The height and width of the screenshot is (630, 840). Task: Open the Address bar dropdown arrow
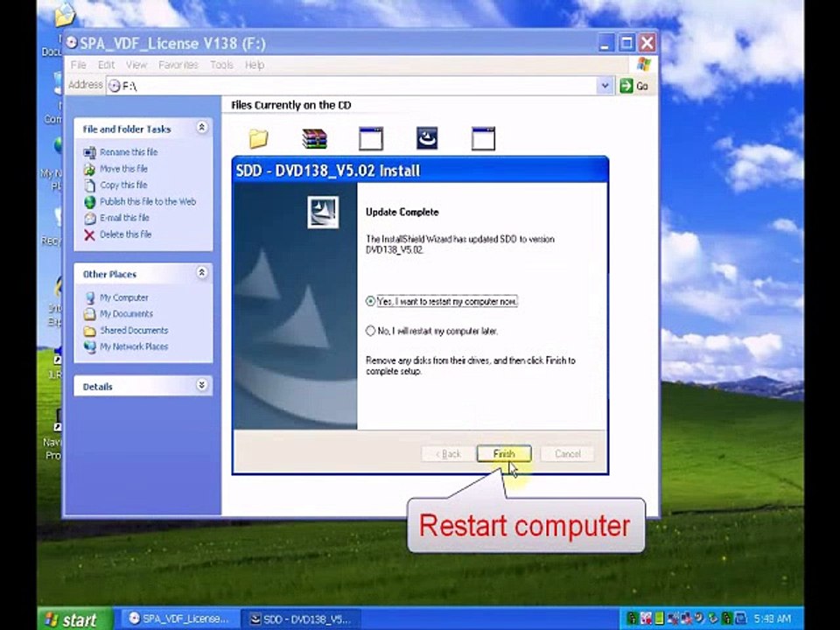click(x=605, y=86)
